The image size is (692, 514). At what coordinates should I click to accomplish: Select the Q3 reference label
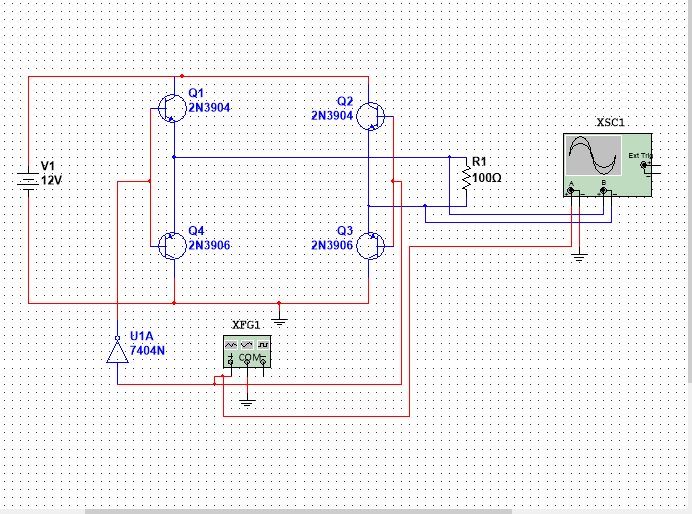tap(345, 231)
